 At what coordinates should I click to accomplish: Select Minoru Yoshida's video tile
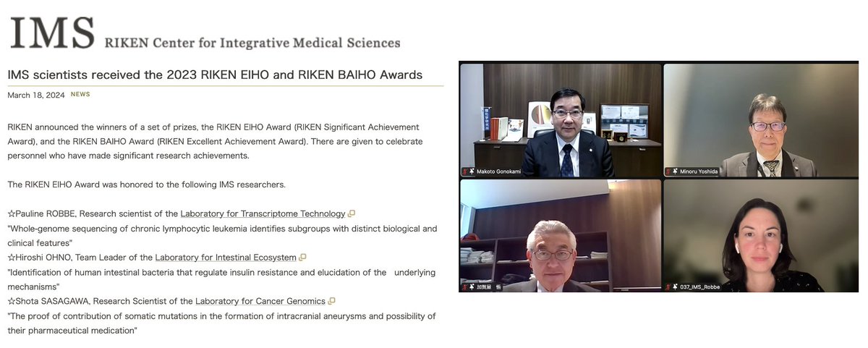click(x=761, y=120)
